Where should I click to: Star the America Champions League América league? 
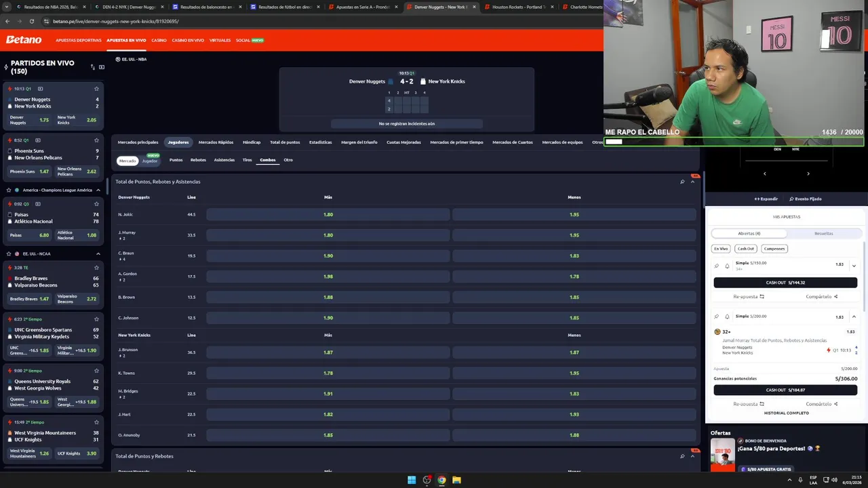(9, 190)
